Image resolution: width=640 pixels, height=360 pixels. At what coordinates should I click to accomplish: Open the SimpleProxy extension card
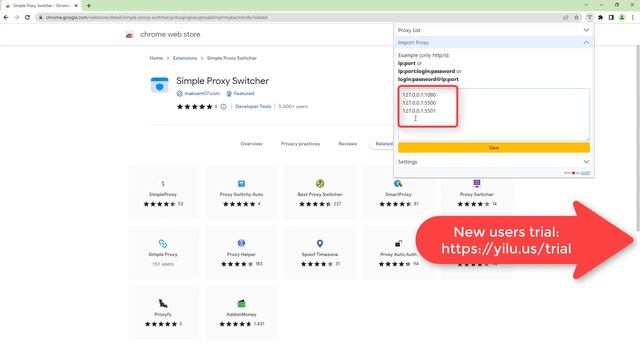[163, 193]
